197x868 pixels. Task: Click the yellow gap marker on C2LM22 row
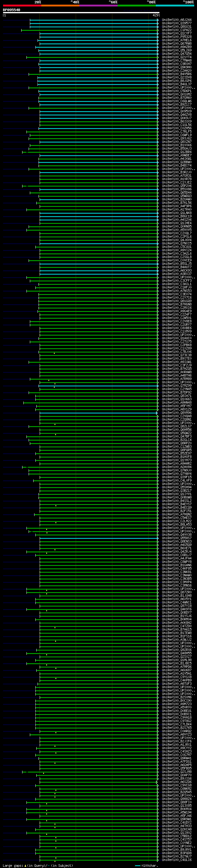click(56, 522)
